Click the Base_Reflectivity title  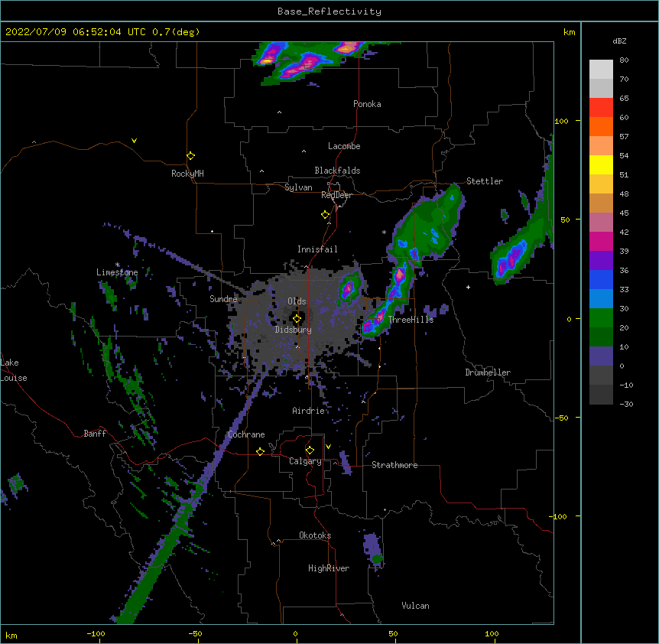[329, 11]
